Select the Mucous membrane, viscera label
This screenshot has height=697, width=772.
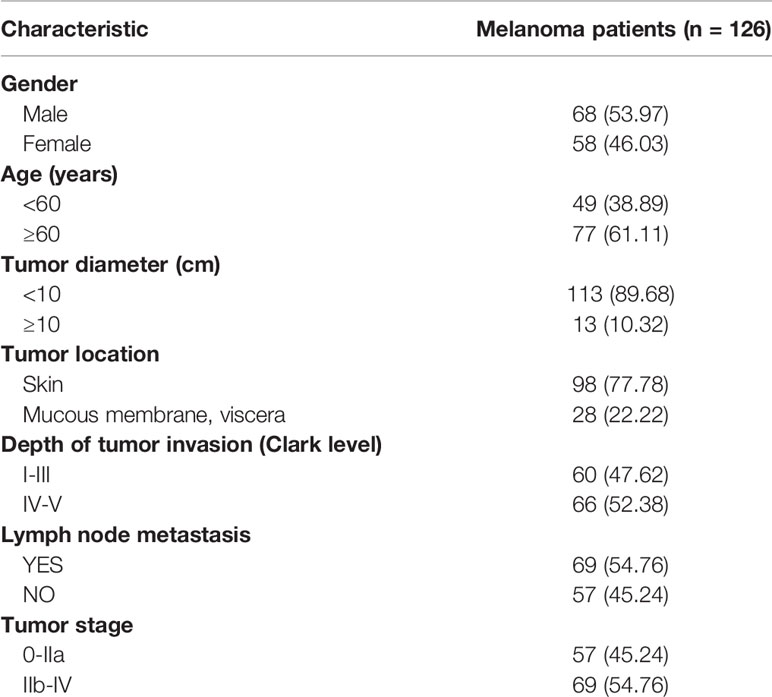pyautogui.click(x=154, y=415)
